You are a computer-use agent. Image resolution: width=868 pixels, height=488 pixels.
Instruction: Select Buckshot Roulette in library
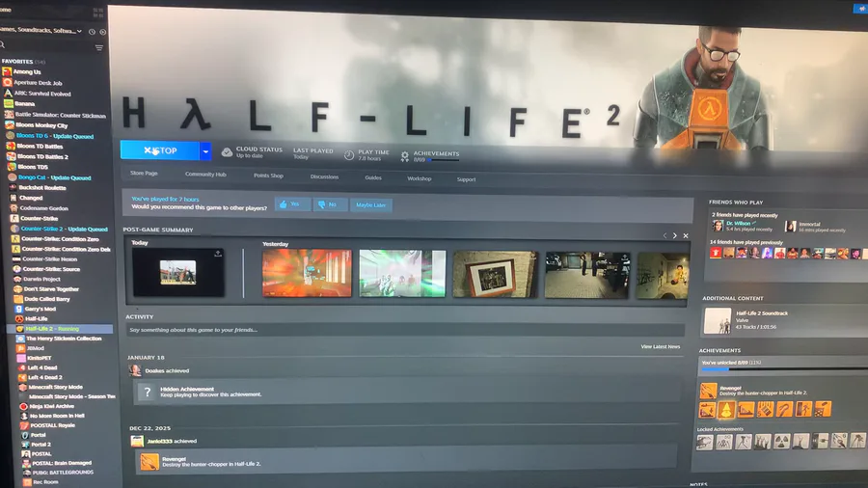[42, 187]
